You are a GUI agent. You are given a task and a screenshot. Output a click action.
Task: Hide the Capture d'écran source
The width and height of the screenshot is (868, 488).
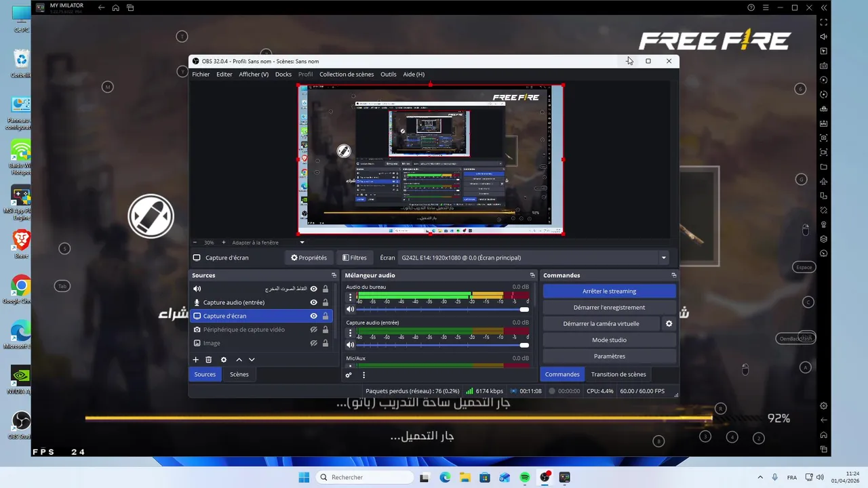(313, 316)
